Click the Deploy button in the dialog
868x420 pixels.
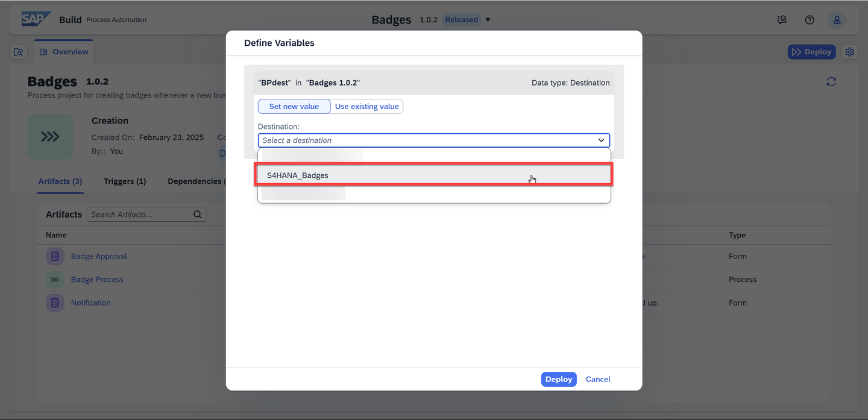559,379
